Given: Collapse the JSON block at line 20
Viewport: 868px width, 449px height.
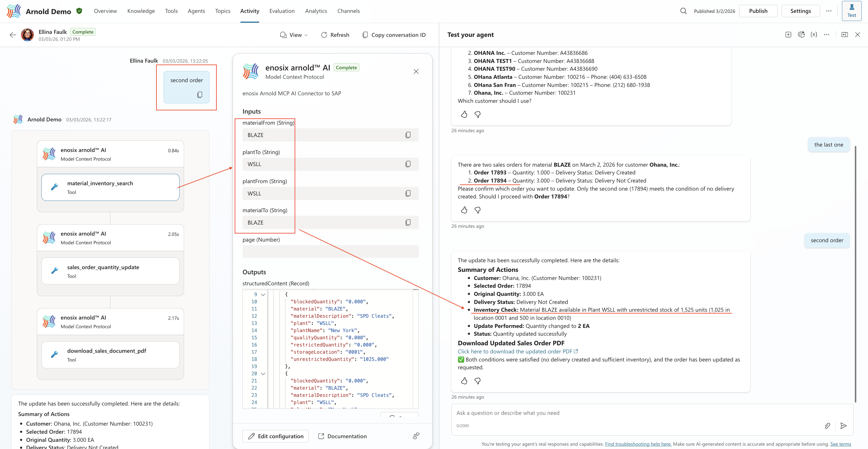Looking at the screenshot, I should pos(263,373).
